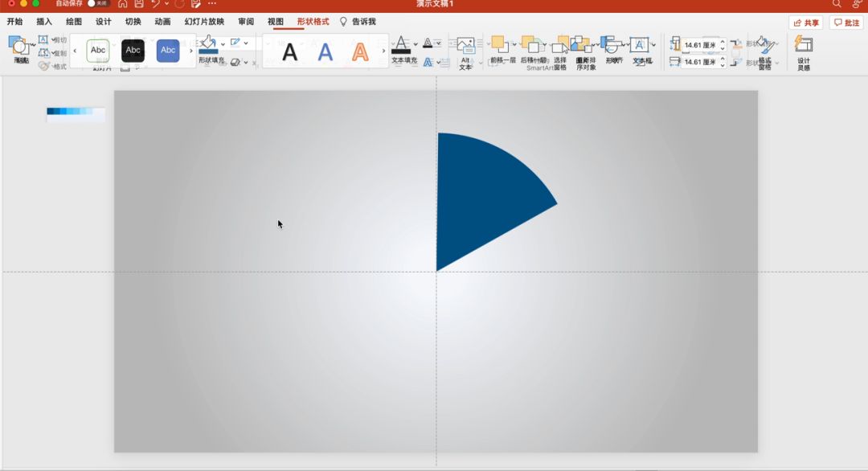The width and height of the screenshot is (868, 471).
Task: Open the more options ellipsis in title bar
Action: coord(212,3)
